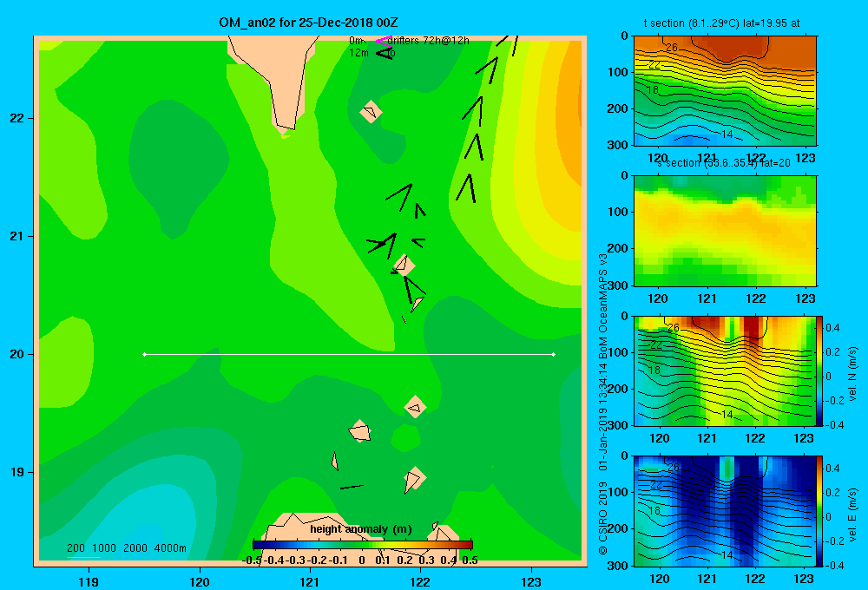
Task: Select the island marker near 121.95E, 18.9N
Action: 414,479
